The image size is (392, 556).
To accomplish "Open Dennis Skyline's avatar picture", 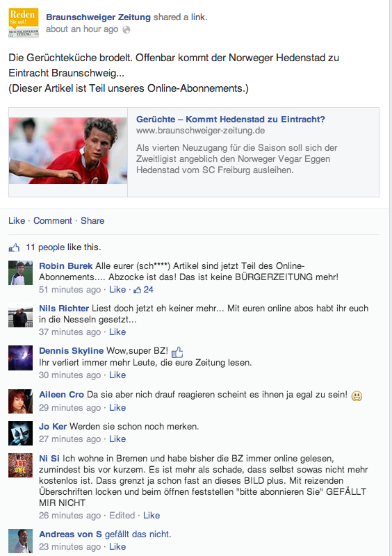I will click(20, 358).
